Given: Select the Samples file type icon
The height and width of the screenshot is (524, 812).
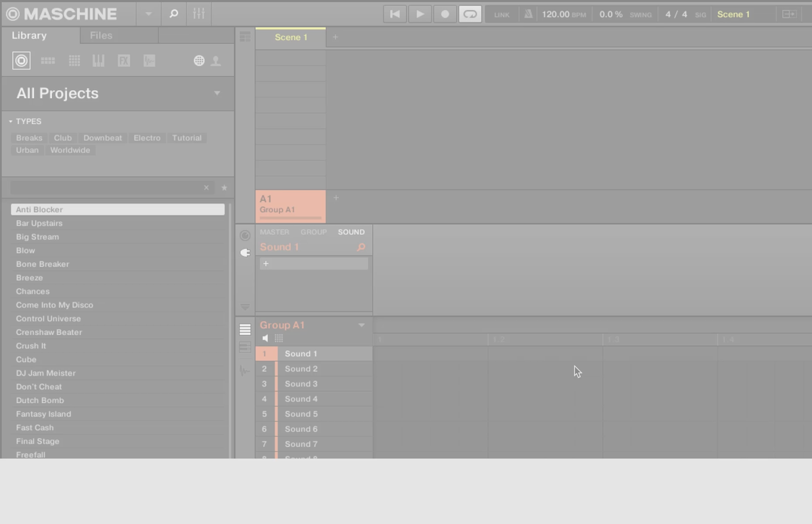Looking at the screenshot, I should coord(149,61).
